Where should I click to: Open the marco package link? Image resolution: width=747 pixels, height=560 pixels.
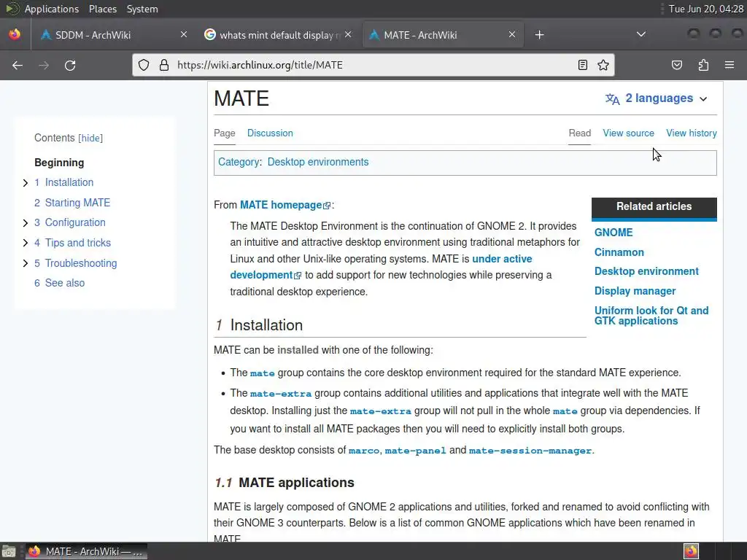click(x=364, y=451)
